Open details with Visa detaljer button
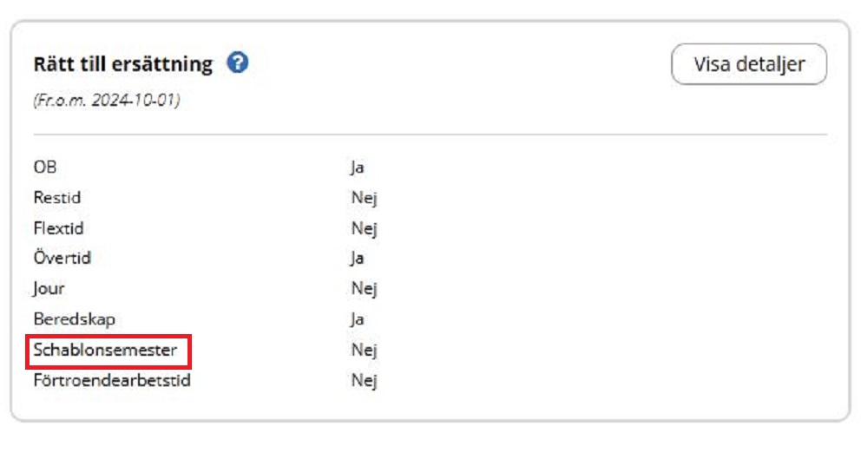Viewport: 868px width, 453px height. point(748,64)
